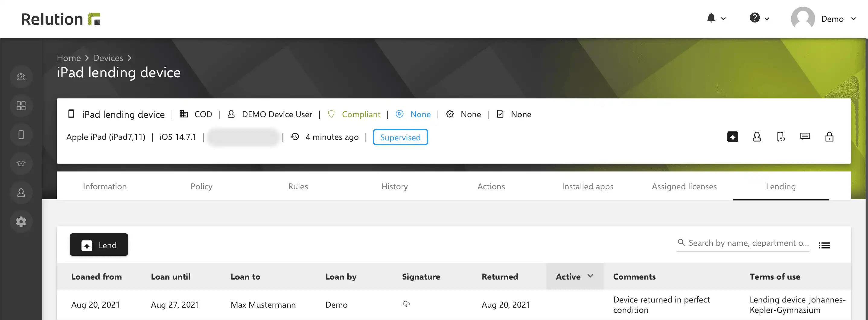Click the assign user icon in device header
Viewport: 868px width, 320px height.
[757, 136]
